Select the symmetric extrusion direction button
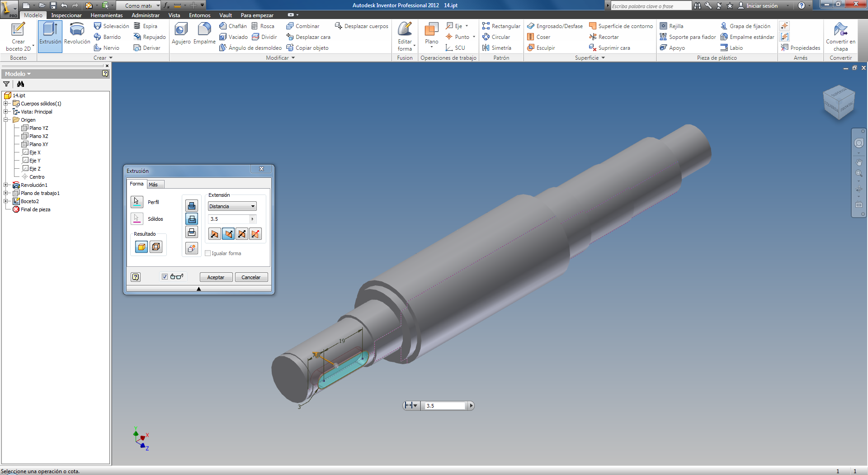Image resolution: width=868 pixels, height=475 pixels. (242, 234)
